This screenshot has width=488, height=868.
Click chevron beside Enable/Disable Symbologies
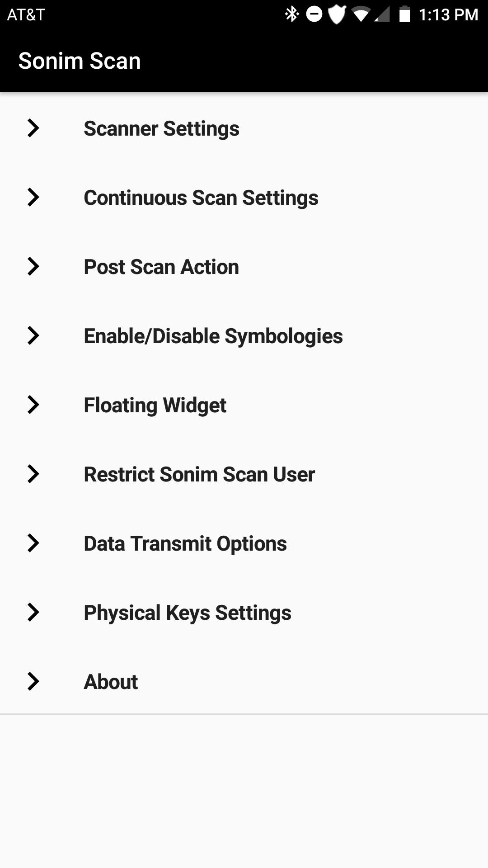(x=33, y=336)
